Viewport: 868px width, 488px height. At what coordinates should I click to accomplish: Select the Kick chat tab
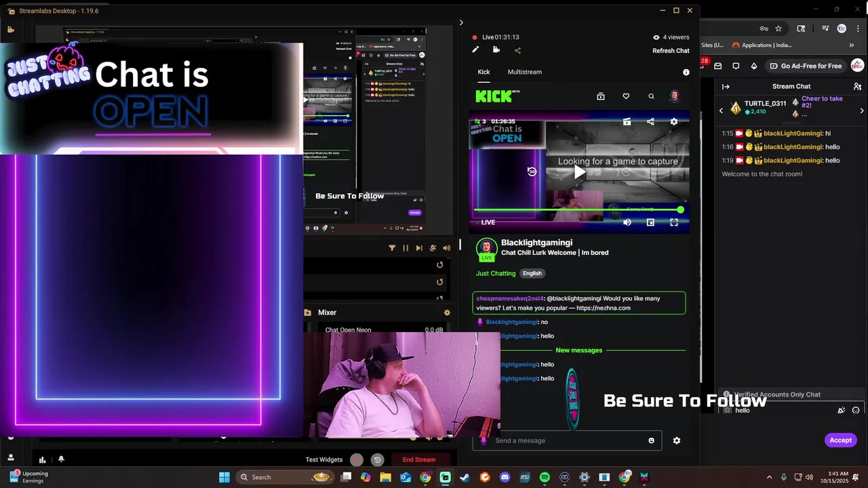(484, 72)
